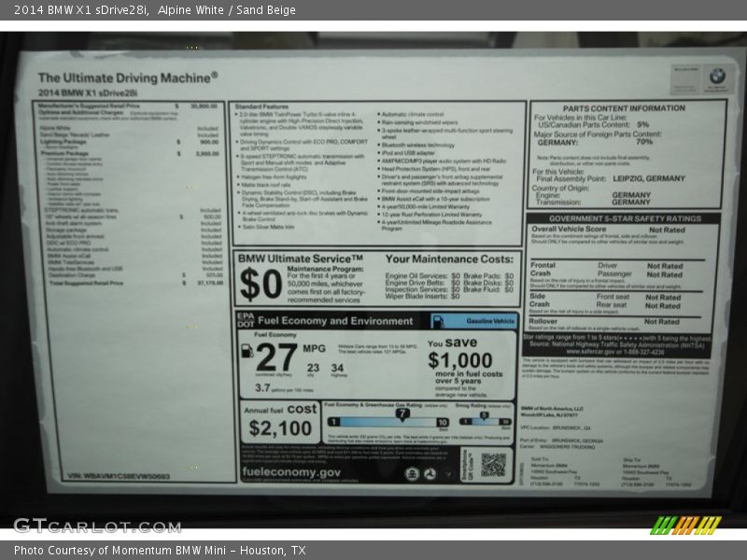Click "Your Maintenance Costs:" heading
Viewport: 747px width, 560px height.
point(449,259)
